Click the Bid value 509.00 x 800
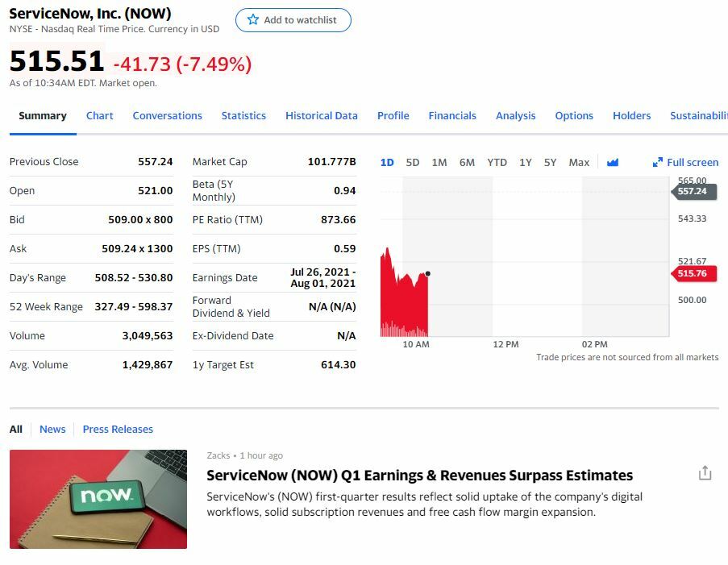728x565 pixels. pos(140,219)
